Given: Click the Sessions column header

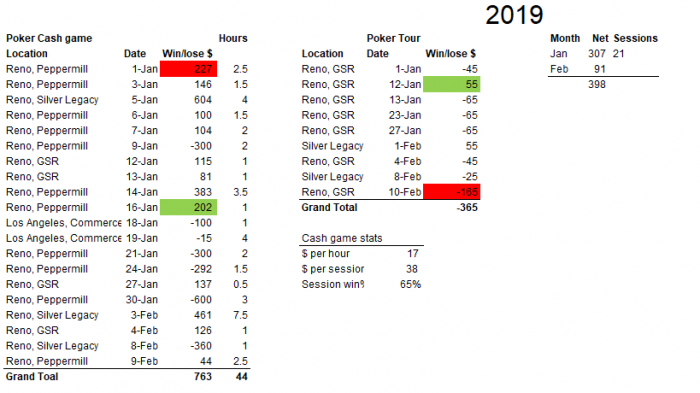Looking at the screenshot, I should 635,38.
